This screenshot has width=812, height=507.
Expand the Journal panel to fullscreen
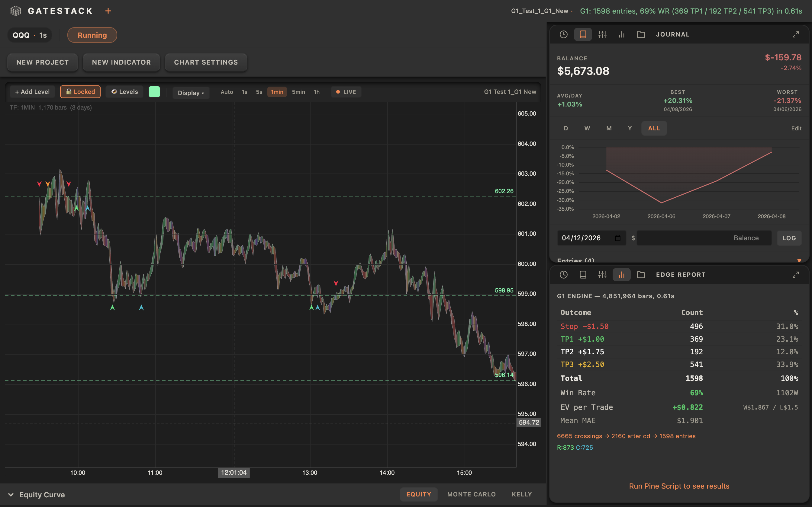(796, 34)
